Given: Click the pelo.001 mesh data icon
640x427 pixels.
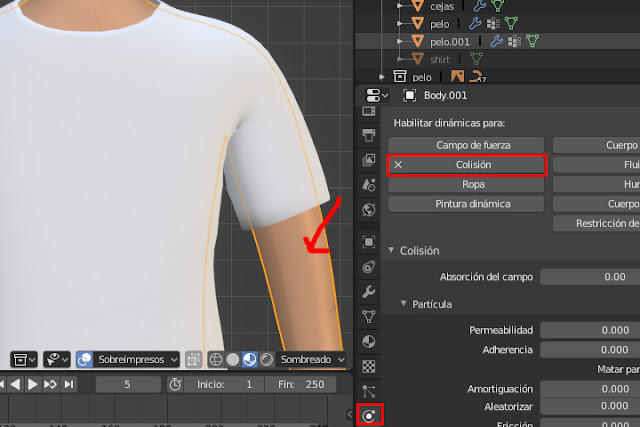Looking at the screenshot, I should 532,41.
